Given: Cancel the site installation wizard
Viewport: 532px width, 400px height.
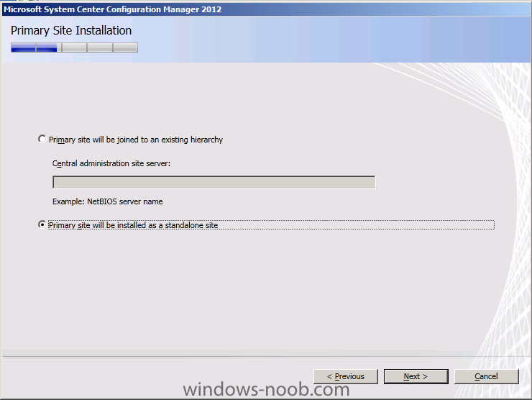Looking at the screenshot, I should click(487, 376).
